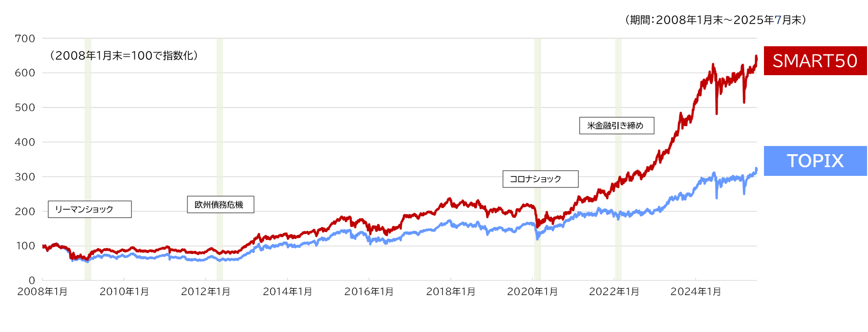Click the コロナショック annotation box

click(540, 179)
